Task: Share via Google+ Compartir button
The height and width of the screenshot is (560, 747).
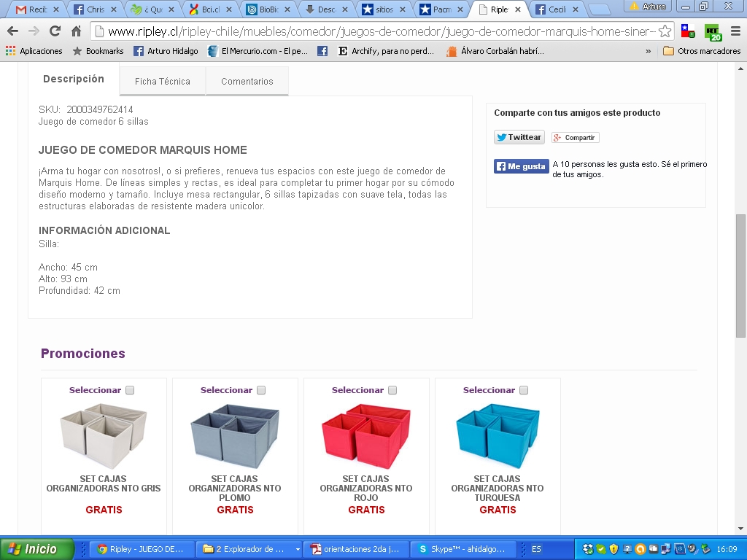Action: click(575, 138)
